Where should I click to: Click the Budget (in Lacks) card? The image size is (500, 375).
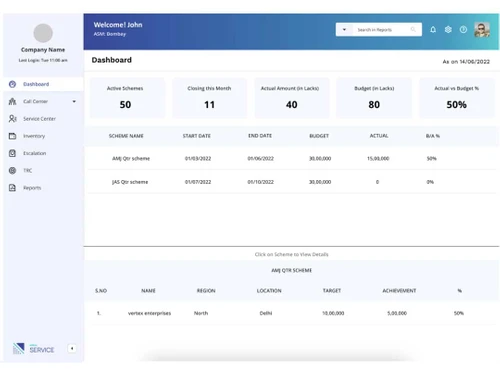click(374, 98)
